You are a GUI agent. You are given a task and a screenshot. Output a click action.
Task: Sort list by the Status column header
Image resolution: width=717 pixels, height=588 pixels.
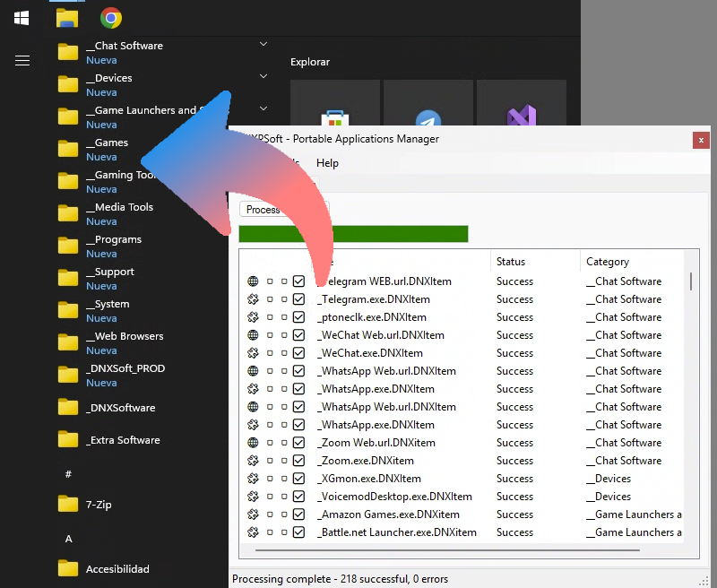click(x=511, y=262)
